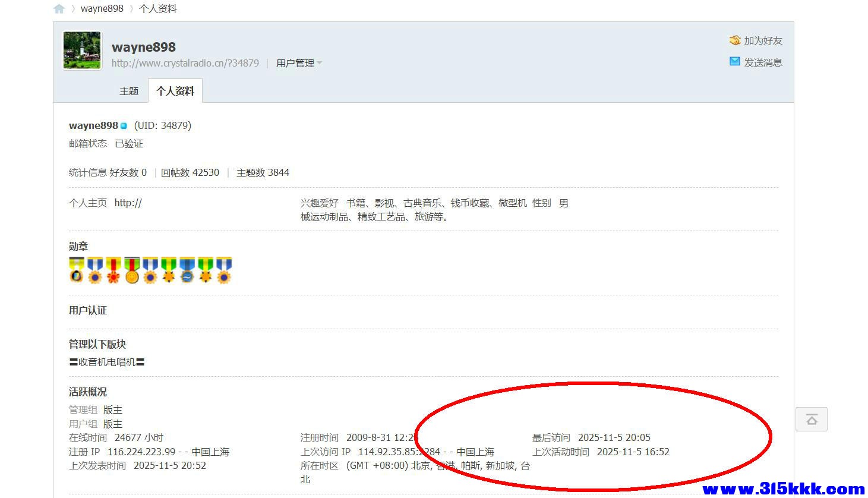Click wayne898's avatar picture
This screenshot has height=498, width=868.
[x=81, y=50]
